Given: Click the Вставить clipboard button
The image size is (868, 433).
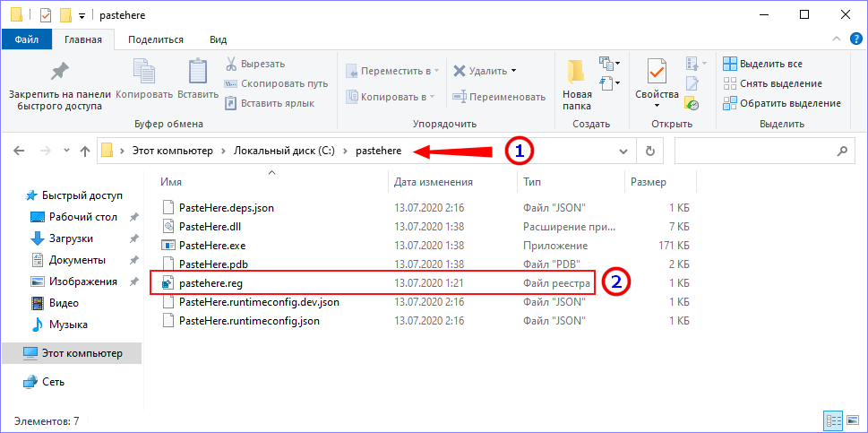Looking at the screenshot, I should click(x=198, y=79).
